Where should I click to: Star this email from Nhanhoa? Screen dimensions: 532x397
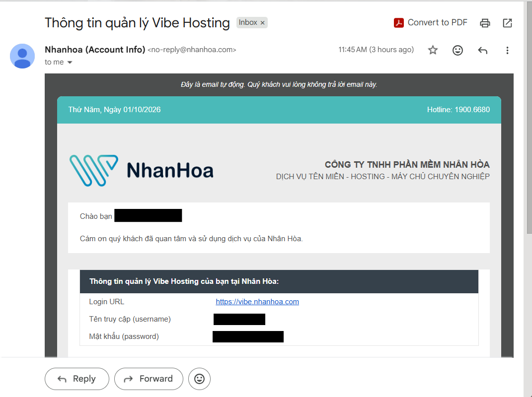click(433, 50)
